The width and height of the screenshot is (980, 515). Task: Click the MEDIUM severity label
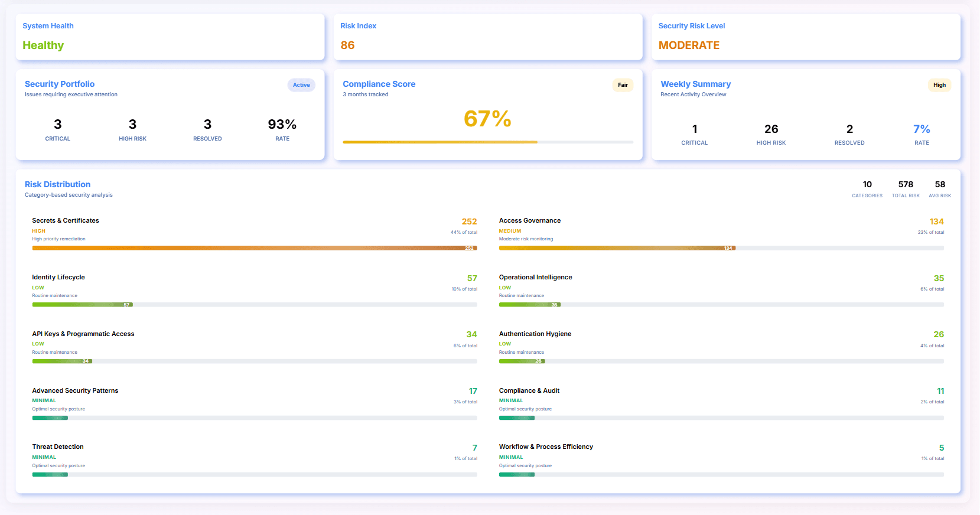(x=510, y=231)
